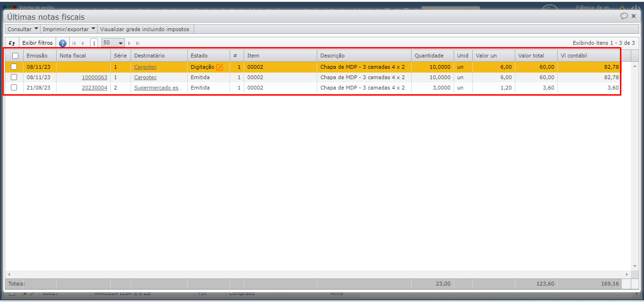Viewport: 644px width, 302px height.
Task: Sort by the Descrição column header
Action: pyautogui.click(x=364, y=56)
